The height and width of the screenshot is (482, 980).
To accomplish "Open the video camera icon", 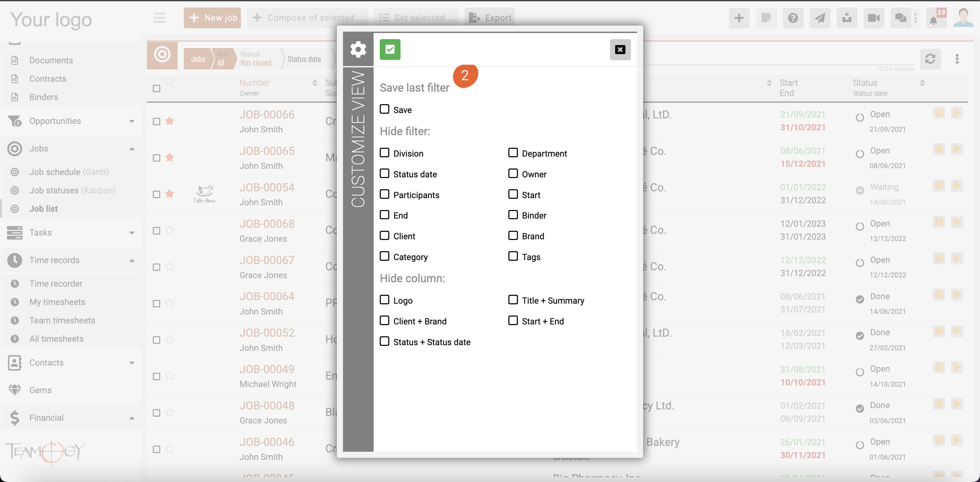I will (x=874, y=18).
